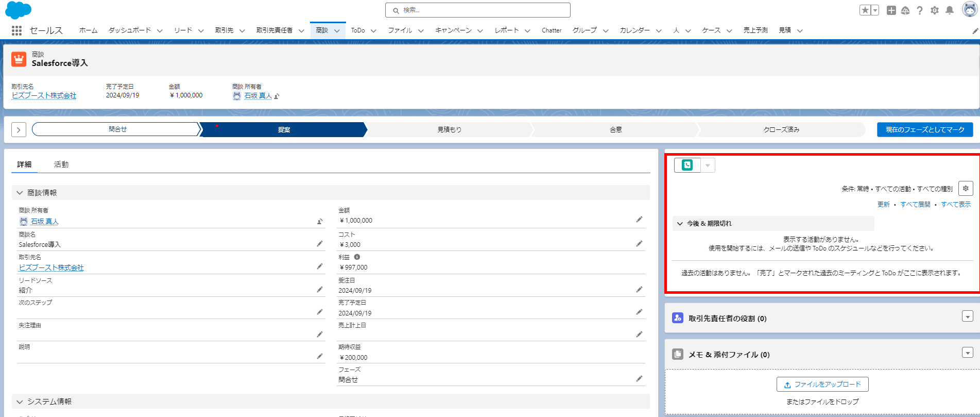Image resolution: width=980 pixels, height=417 pixels.
Task: Edit the 完了予定日 detail field pencil
Action: pyautogui.click(x=639, y=312)
